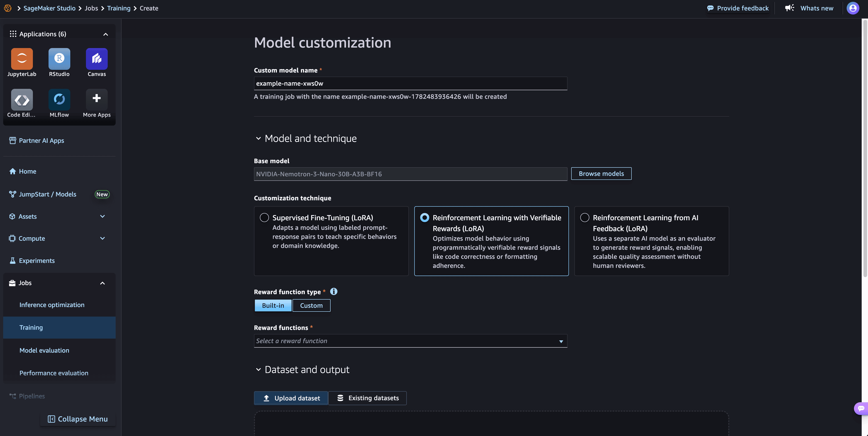Go to Training breadcrumb link
This screenshot has height=436, width=868.
(119, 8)
